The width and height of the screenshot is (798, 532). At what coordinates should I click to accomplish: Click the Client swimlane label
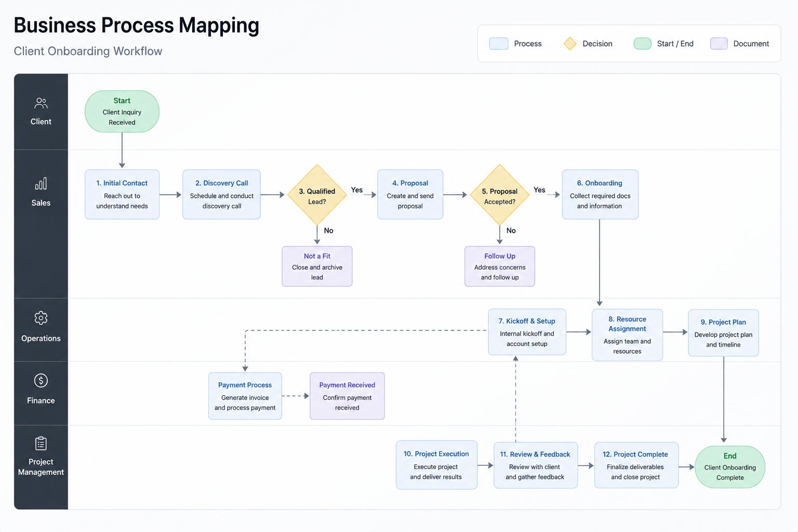click(41, 122)
